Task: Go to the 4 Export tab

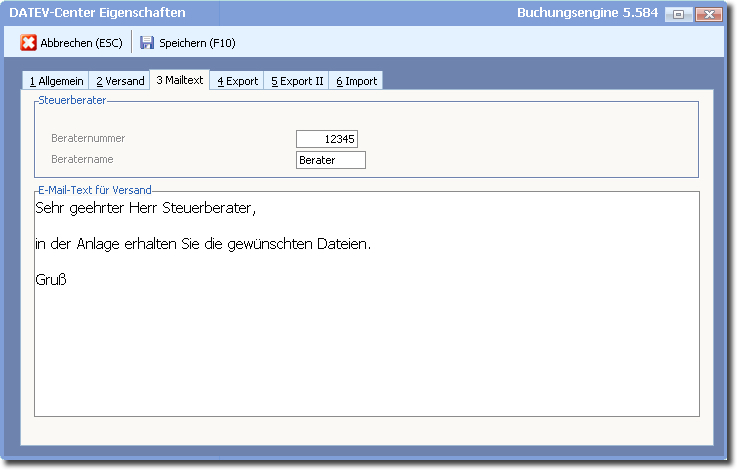Action: 237,81
